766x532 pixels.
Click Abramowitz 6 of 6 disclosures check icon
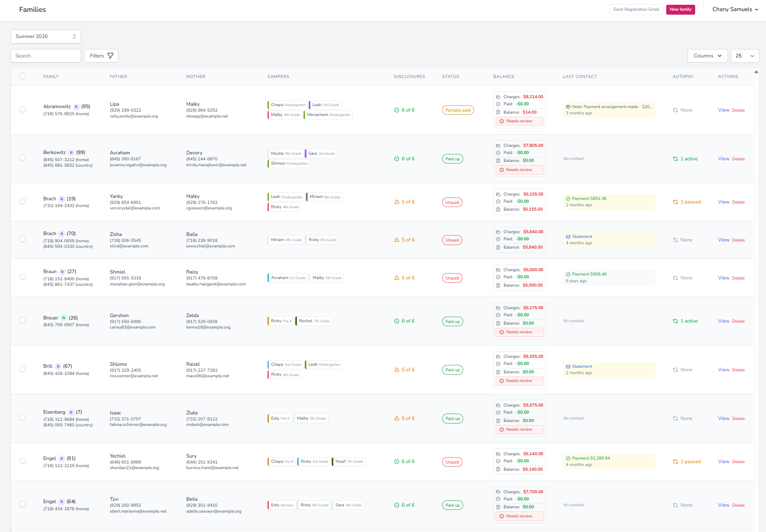coord(397,110)
